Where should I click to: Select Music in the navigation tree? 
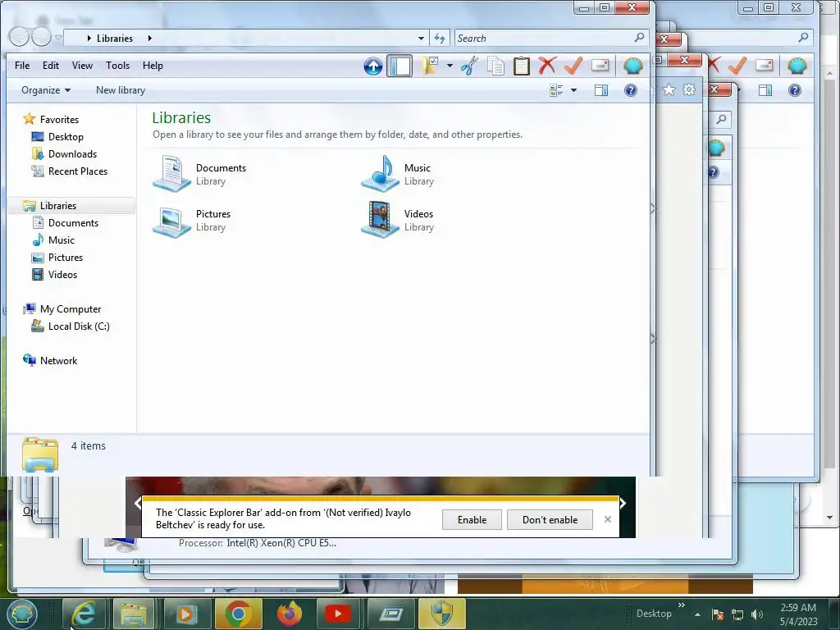(x=61, y=240)
